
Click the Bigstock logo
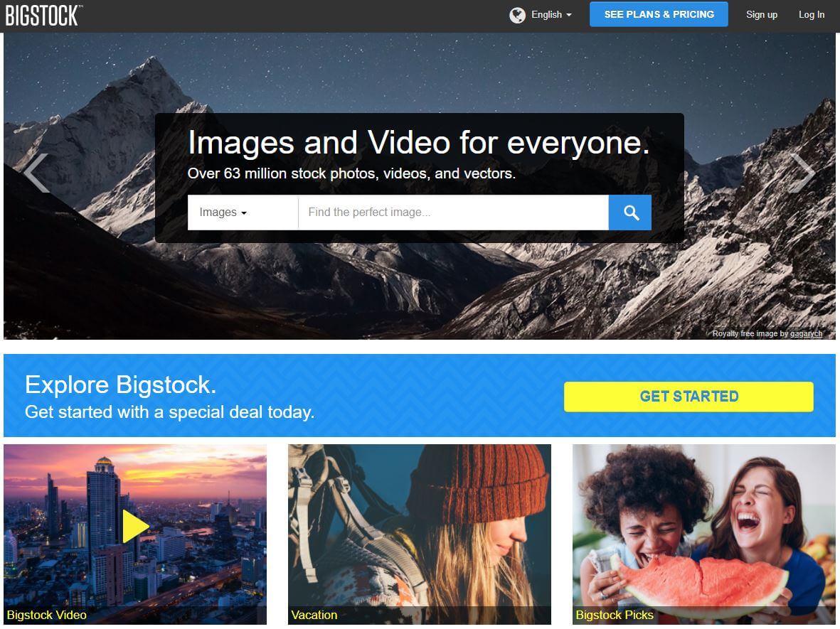pos(44,15)
